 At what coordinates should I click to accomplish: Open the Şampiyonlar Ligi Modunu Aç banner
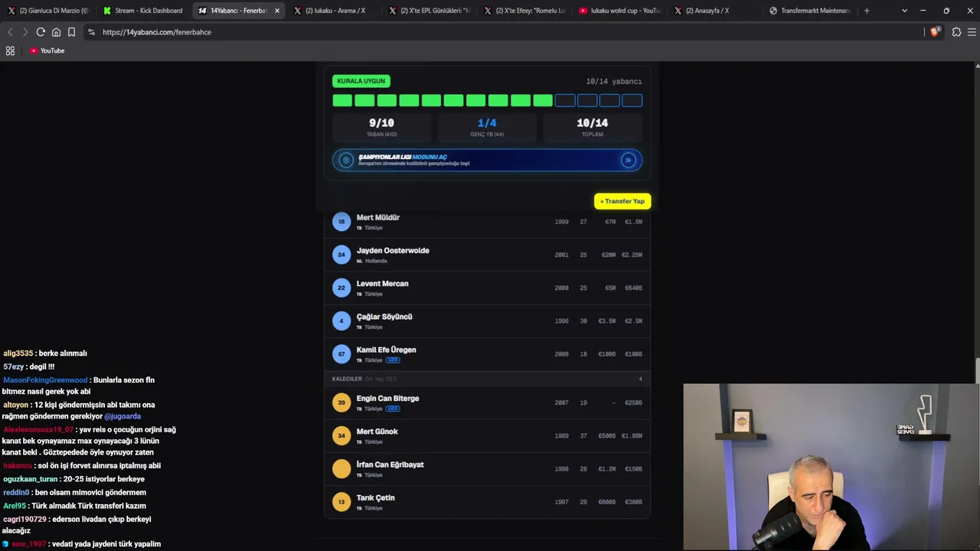pos(487,160)
